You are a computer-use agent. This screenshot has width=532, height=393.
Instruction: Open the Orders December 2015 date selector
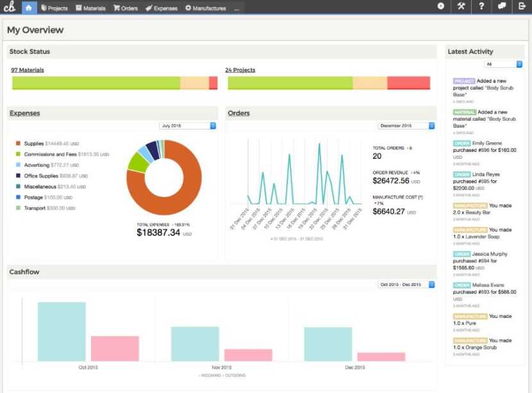coord(404,126)
